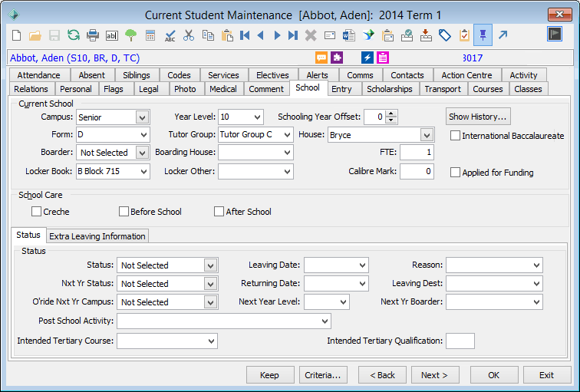Increase Schooling Year Offset with up arrow

click(x=391, y=114)
